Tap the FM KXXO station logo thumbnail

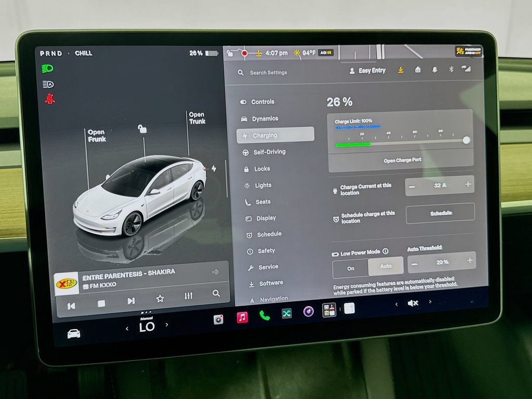coord(66,283)
